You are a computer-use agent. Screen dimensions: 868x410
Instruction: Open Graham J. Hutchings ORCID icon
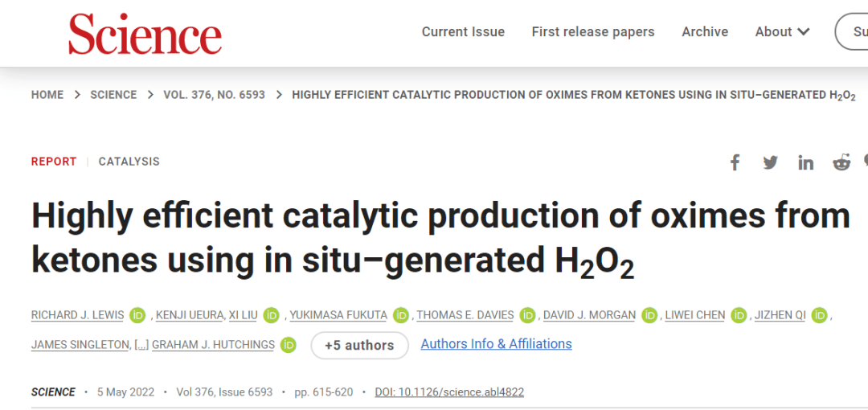pos(288,345)
